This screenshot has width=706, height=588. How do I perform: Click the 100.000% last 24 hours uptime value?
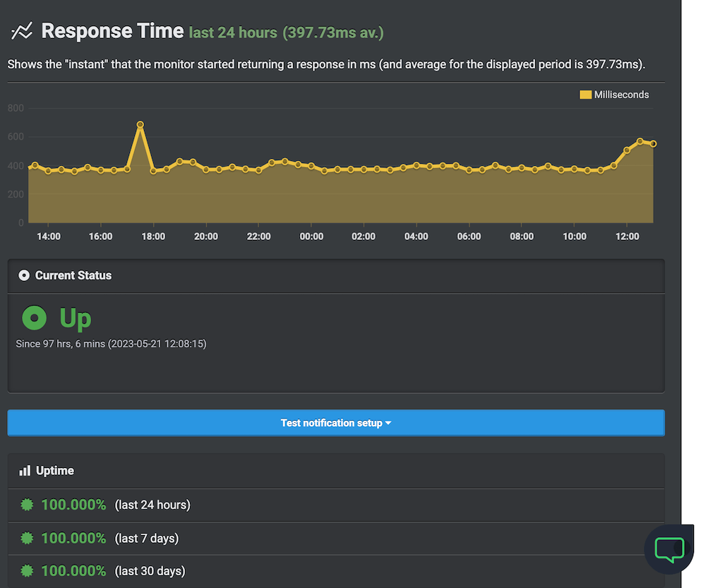click(73, 505)
